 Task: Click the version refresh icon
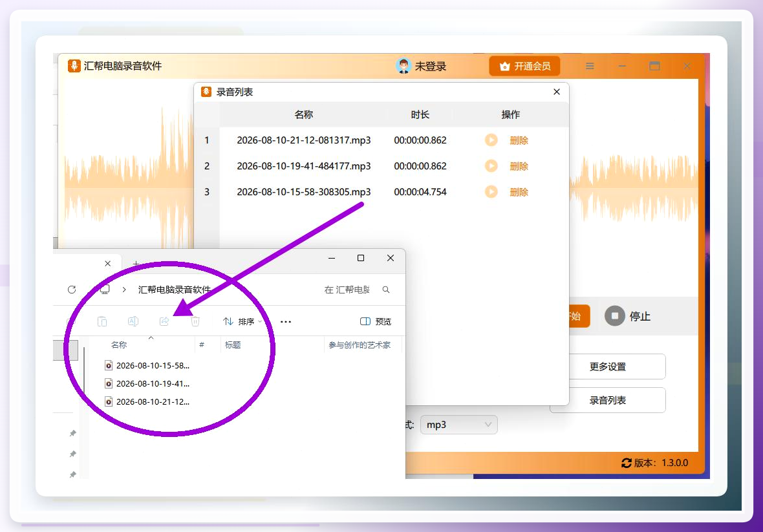(627, 463)
